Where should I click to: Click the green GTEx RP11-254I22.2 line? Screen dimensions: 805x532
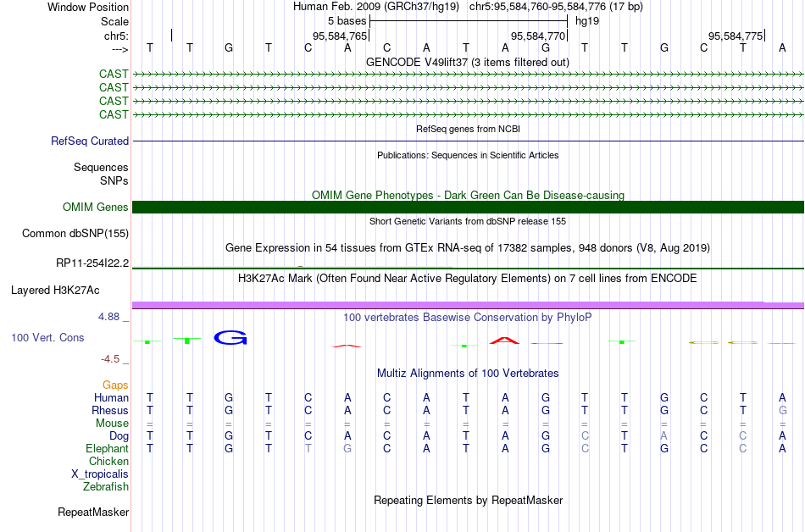point(468,269)
